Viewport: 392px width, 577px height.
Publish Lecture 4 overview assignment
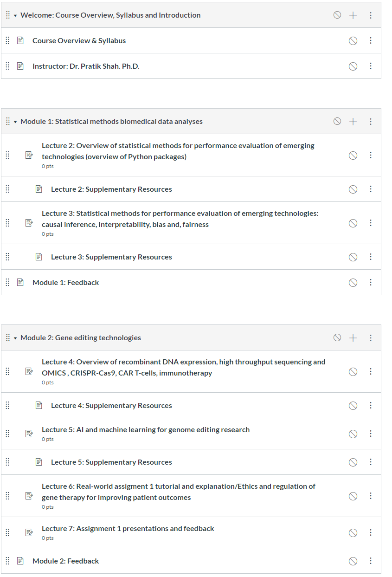click(x=353, y=371)
